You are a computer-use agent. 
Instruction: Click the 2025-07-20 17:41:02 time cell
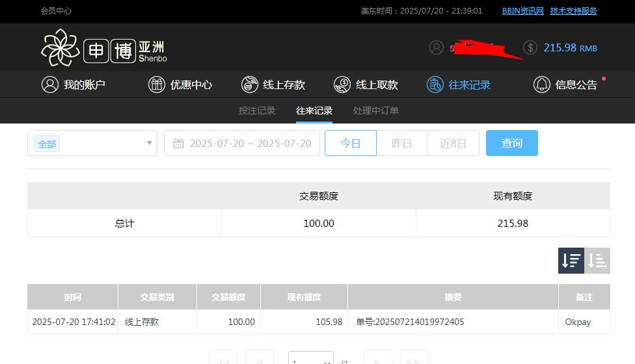tap(74, 322)
